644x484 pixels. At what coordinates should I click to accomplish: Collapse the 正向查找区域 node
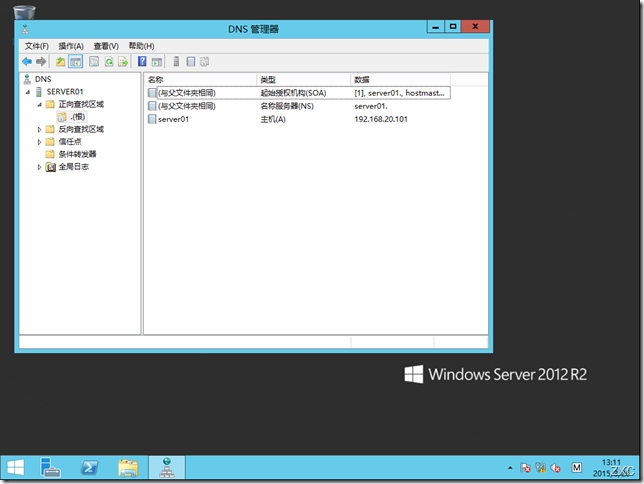tap(39, 104)
